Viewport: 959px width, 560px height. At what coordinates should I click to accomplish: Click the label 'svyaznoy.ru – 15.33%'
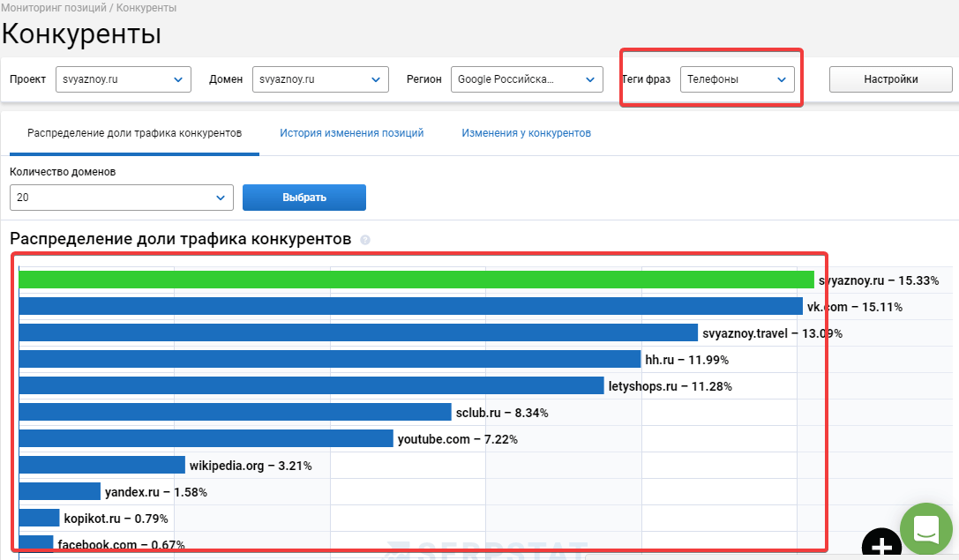click(x=879, y=280)
